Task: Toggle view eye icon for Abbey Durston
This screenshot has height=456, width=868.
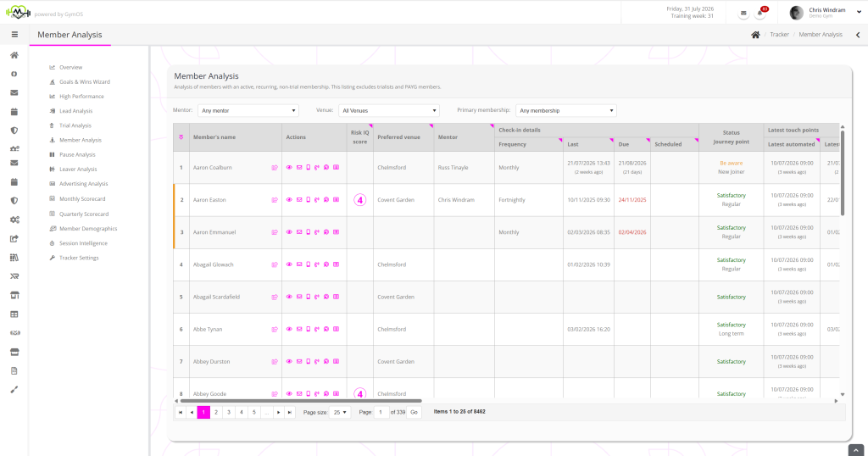Action: click(x=289, y=361)
